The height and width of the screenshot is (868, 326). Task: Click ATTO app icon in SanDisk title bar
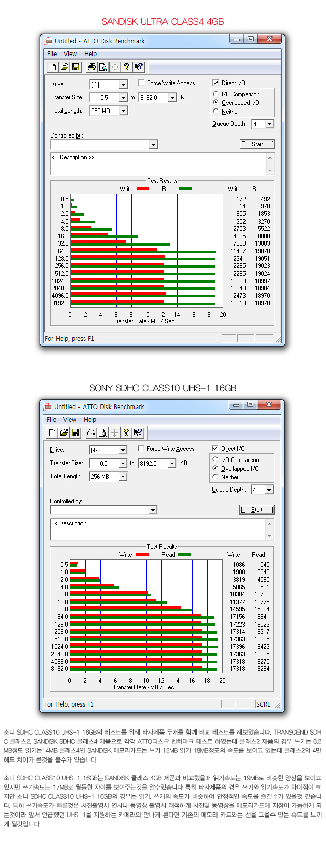tap(48, 41)
